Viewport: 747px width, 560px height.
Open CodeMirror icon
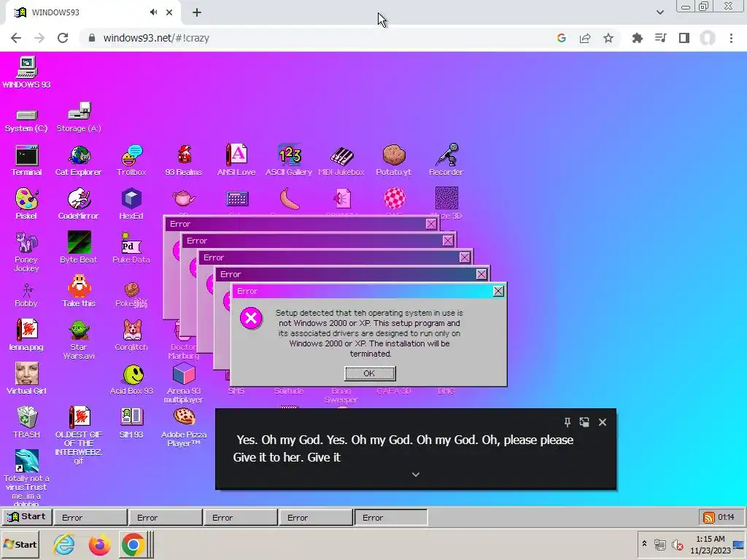pos(79,204)
